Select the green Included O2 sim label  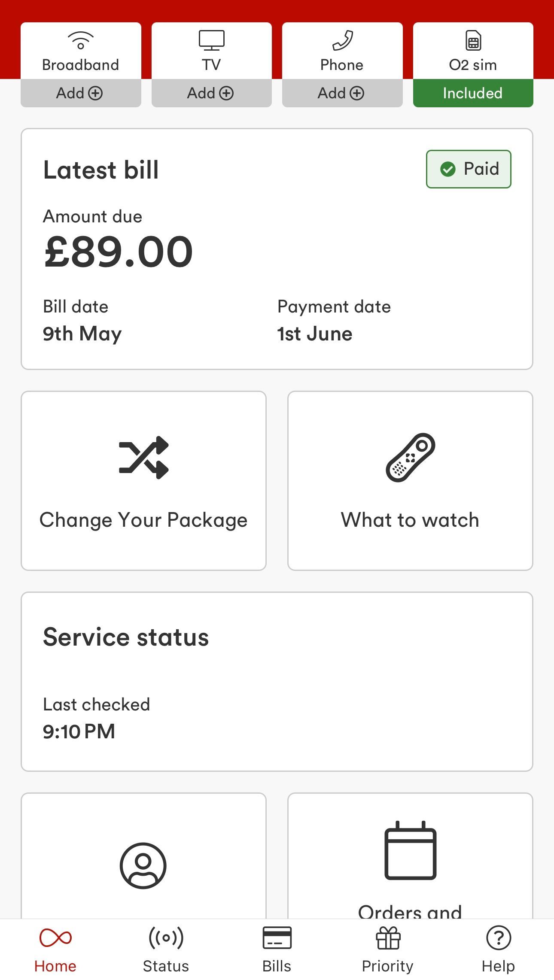click(473, 93)
